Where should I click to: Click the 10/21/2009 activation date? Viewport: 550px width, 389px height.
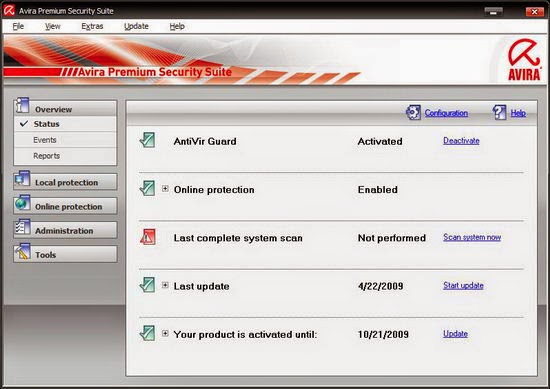pyautogui.click(x=383, y=334)
